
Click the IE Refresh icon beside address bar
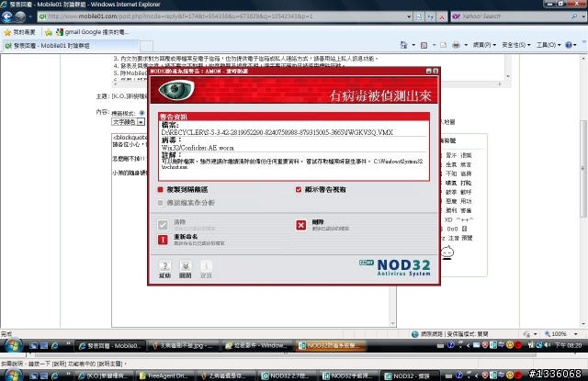point(431,17)
